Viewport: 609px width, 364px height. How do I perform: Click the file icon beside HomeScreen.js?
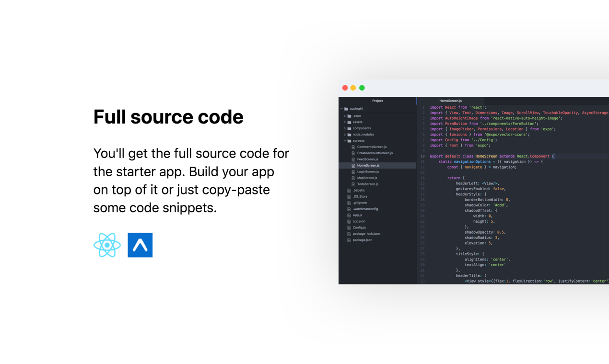[353, 165]
